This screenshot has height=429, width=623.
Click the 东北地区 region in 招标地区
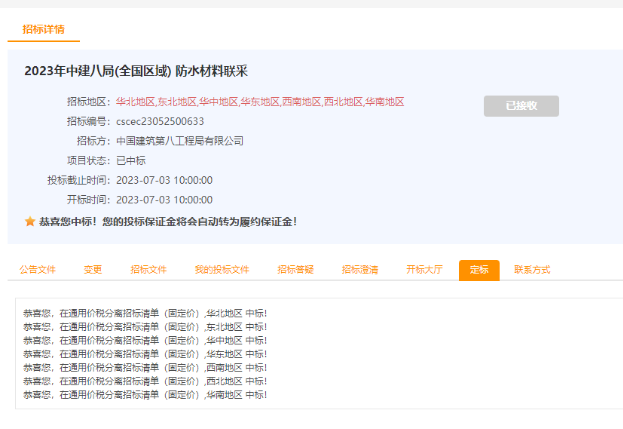pos(177,102)
